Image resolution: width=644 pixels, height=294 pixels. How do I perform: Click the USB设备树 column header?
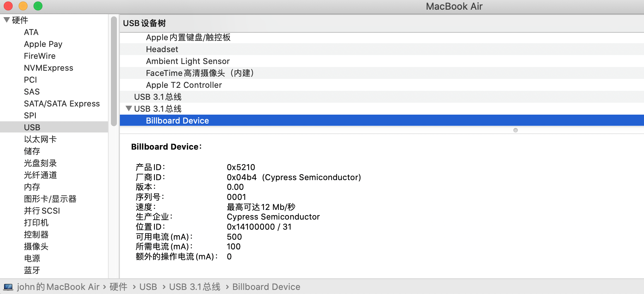(x=144, y=23)
